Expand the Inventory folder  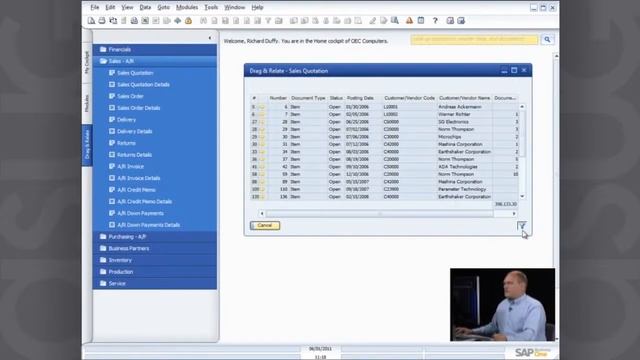[x=155, y=260]
